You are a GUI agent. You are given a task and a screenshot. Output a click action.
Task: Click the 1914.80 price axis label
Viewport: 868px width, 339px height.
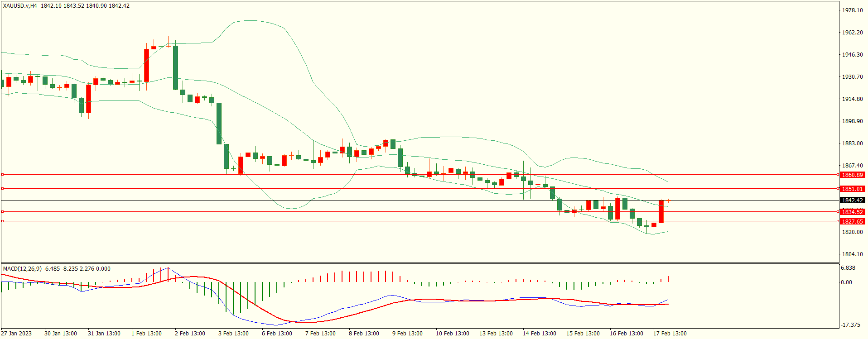click(x=852, y=99)
